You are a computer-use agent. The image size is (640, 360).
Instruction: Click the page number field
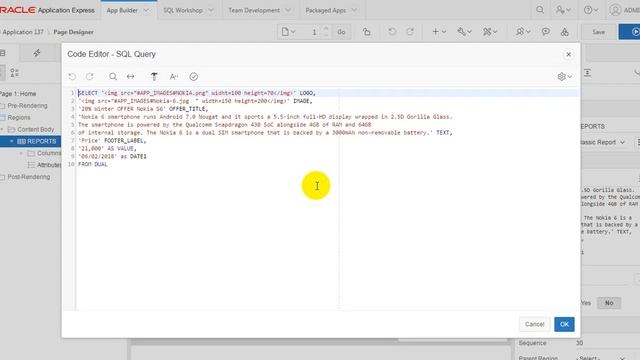pyautogui.click(x=313, y=32)
